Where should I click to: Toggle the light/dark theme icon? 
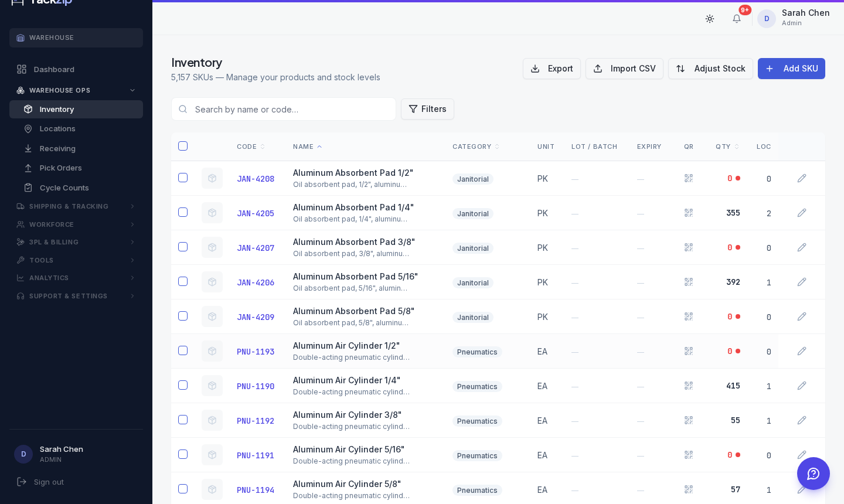[x=710, y=19]
